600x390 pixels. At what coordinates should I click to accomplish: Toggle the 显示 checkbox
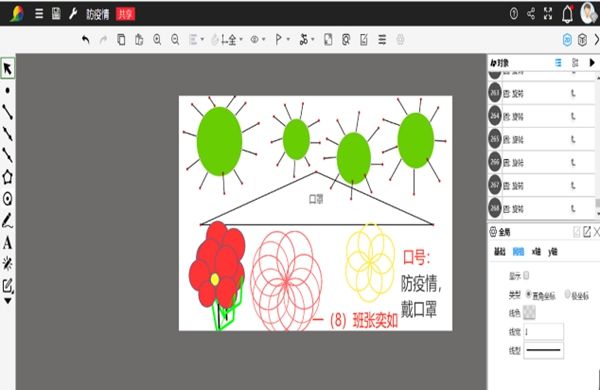pos(526,275)
